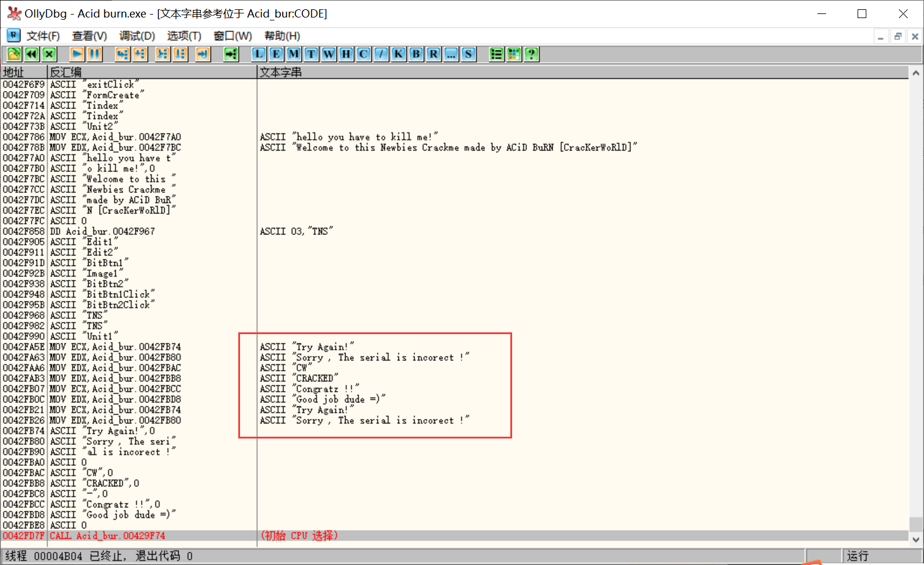924x565 pixels.
Task: Select the "CW" string row at 0042FAA6
Action: [454, 368]
